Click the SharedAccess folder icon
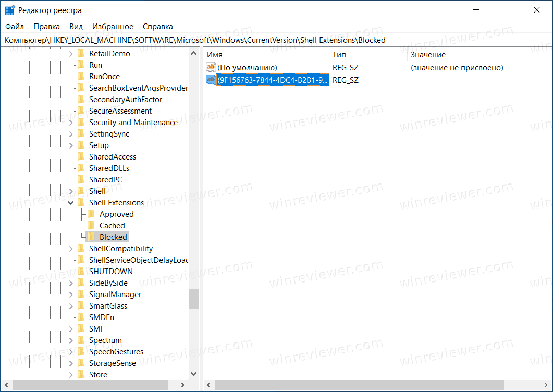 click(81, 157)
